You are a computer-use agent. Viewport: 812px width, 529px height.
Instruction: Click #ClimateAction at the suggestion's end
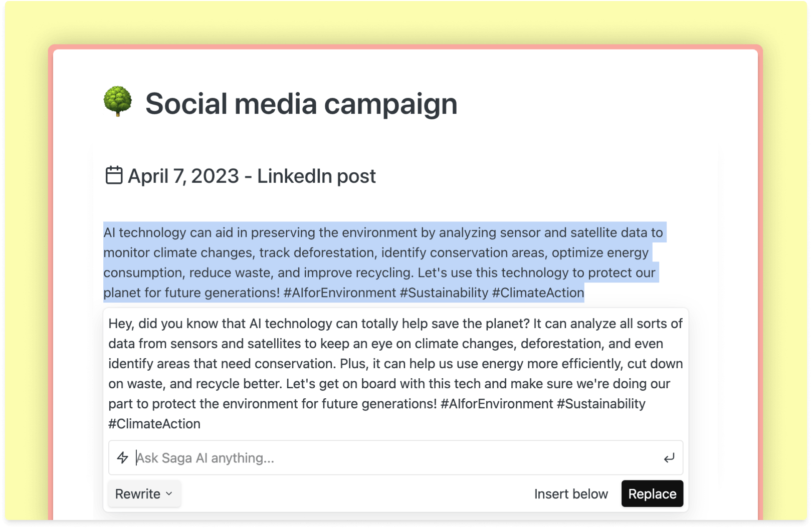154,424
